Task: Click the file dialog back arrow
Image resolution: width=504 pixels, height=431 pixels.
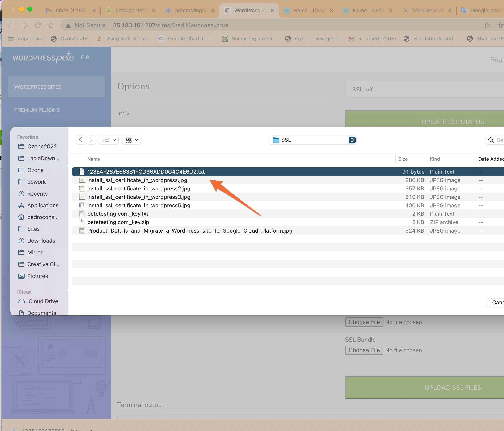Action: pos(80,140)
